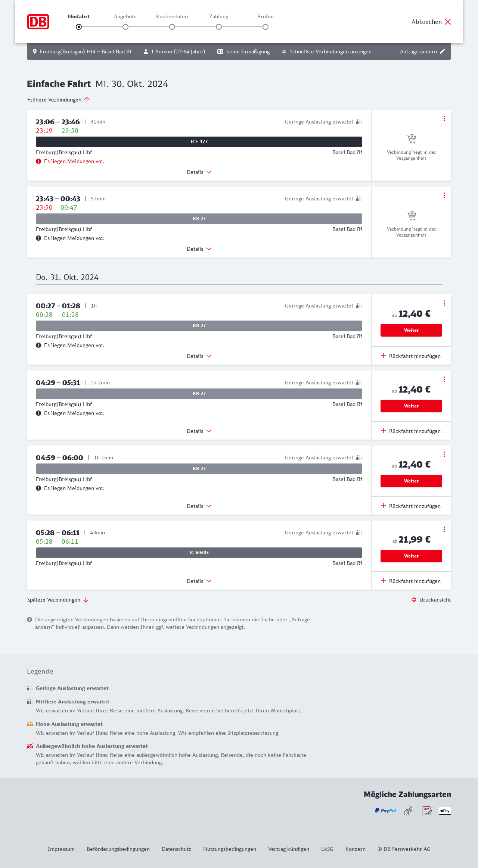Select the Kundendaten step circle
478x868 pixels.
click(172, 27)
